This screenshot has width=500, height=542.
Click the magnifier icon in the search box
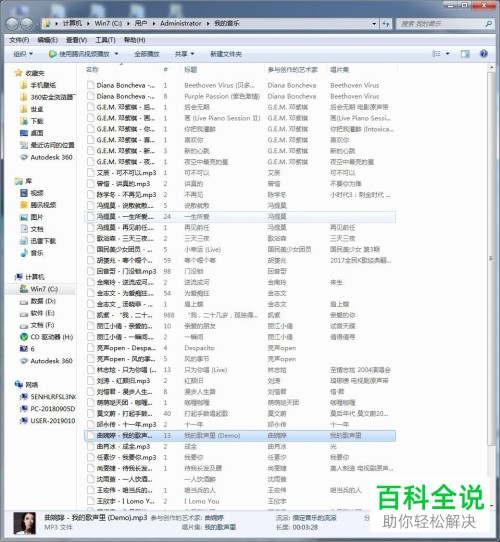click(x=488, y=24)
